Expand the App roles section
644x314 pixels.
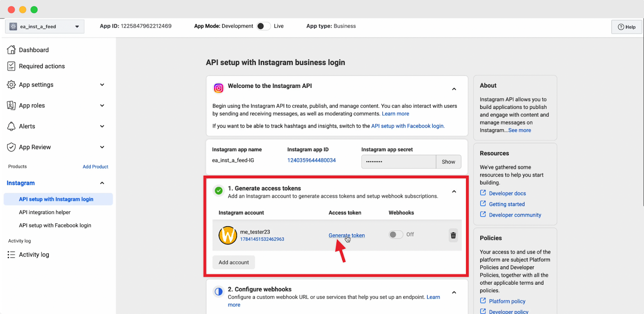pos(102,106)
